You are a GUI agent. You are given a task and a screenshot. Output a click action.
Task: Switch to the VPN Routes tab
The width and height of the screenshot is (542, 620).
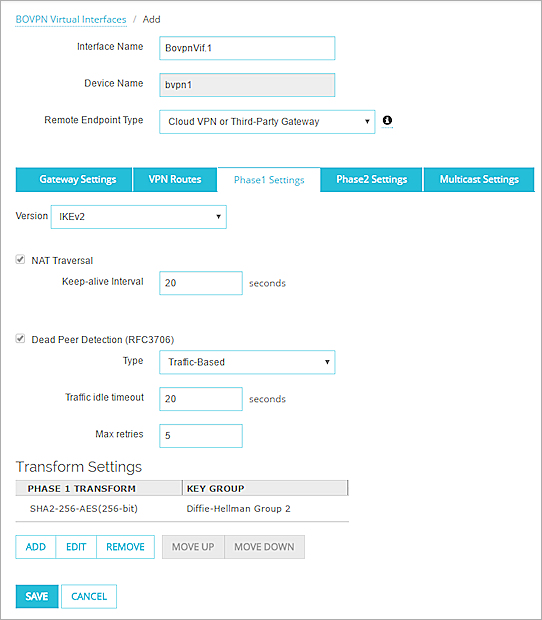(175, 180)
